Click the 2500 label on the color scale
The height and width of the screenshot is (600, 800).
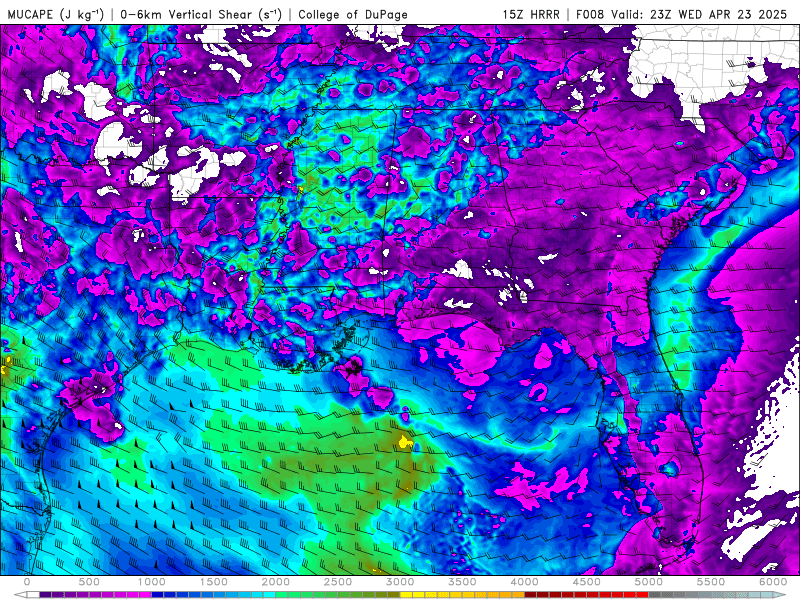pos(338,582)
